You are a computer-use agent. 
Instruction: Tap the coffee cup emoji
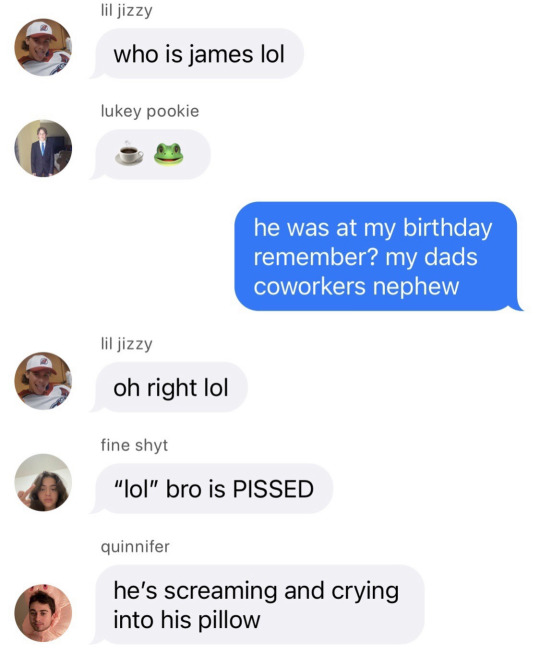click(129, 154)
